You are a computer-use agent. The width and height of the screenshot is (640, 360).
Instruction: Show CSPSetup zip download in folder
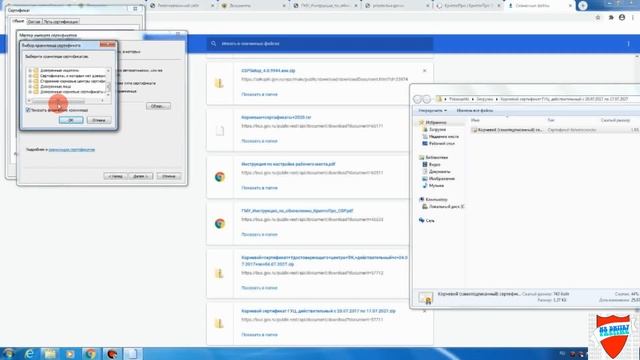(x=259, y=94)
